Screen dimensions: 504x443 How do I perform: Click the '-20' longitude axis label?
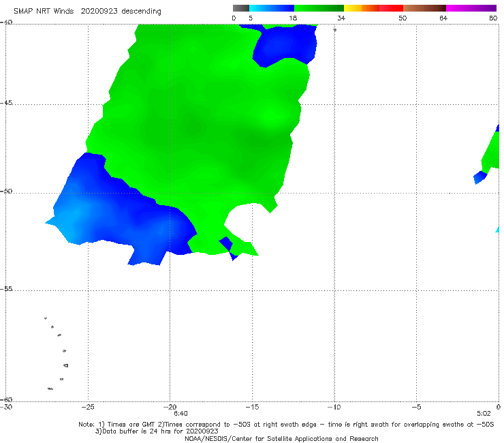(170, 408)
